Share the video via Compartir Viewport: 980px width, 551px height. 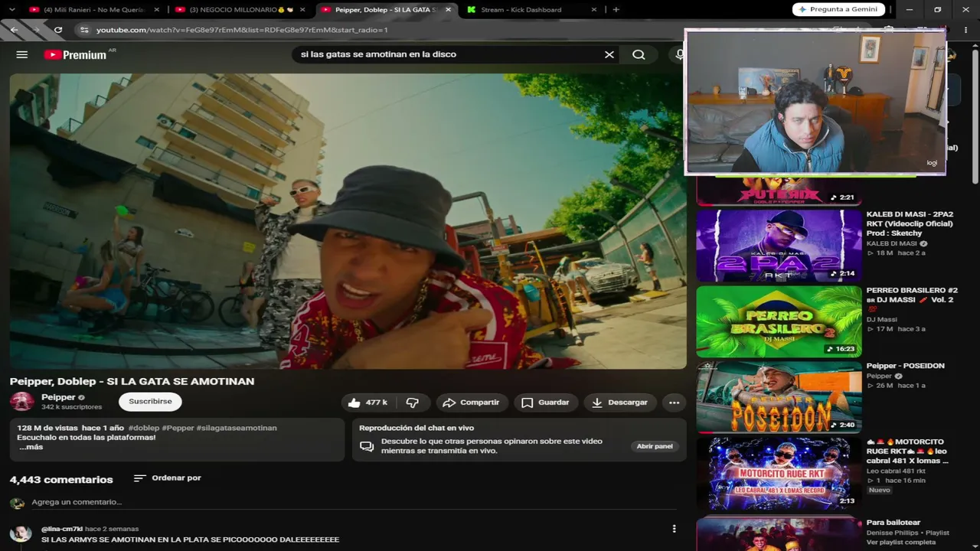pyautogui.click(x=471, y=403)
